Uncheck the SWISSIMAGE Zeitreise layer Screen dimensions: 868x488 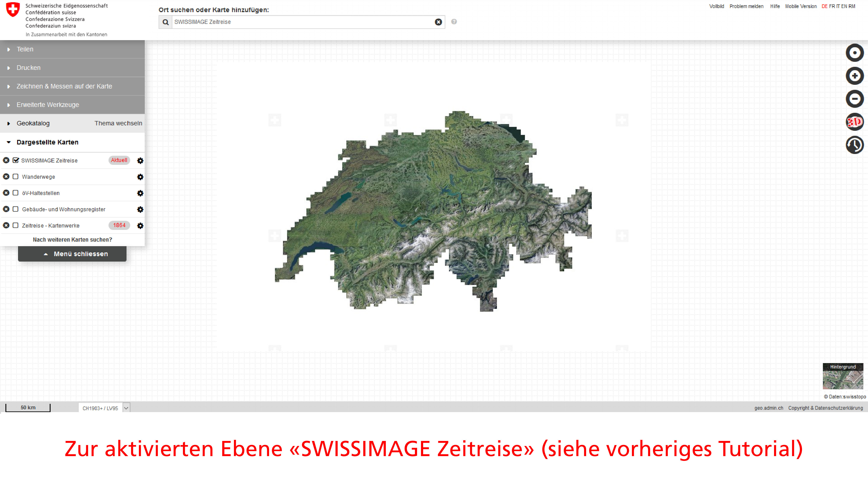[x=15, y=160]
